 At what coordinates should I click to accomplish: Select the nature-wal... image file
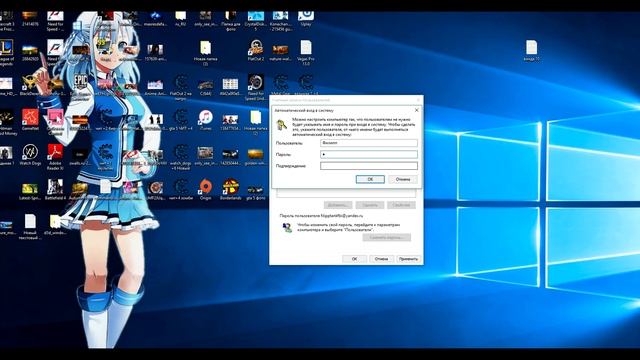281,50
